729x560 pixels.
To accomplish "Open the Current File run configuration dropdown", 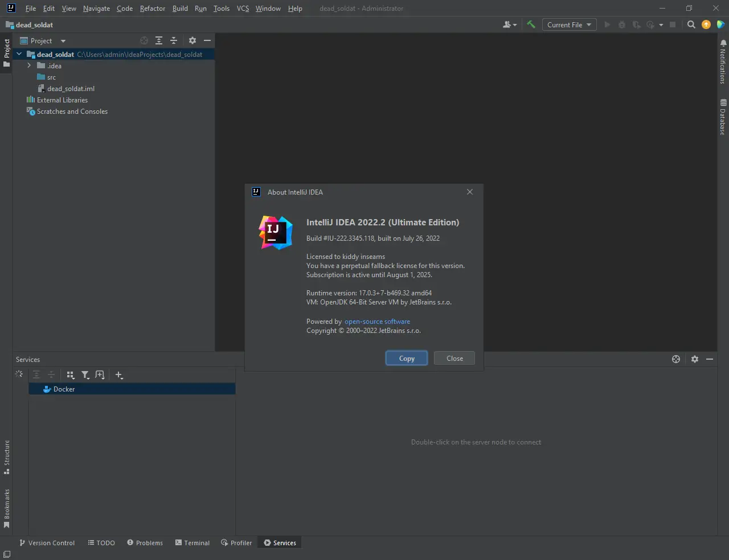I will coord(569,24).
